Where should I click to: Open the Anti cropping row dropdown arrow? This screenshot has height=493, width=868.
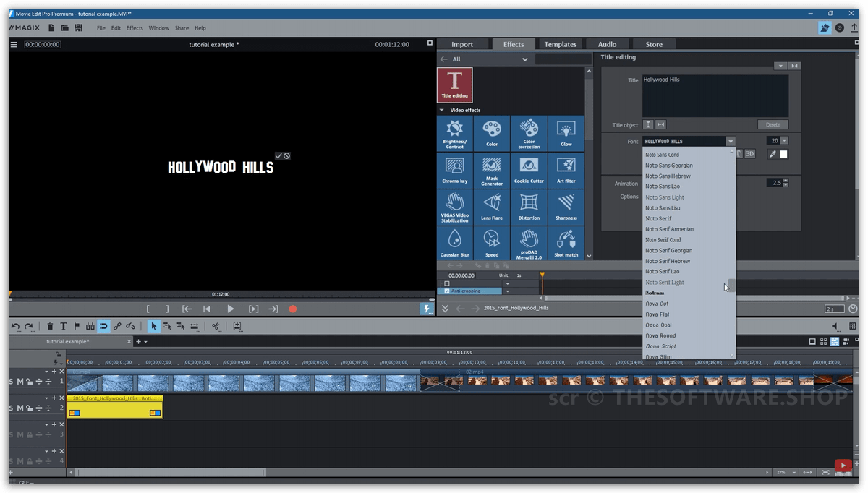pos(507,291)
